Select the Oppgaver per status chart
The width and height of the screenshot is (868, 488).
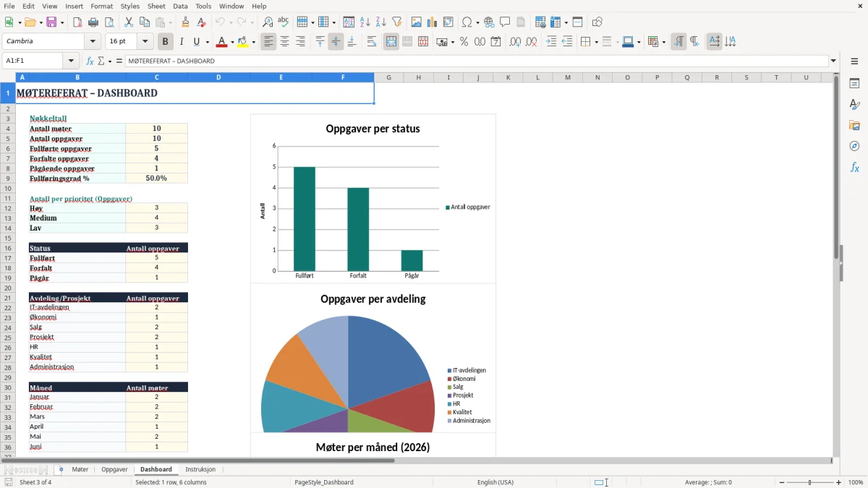(x=373, y=198)
